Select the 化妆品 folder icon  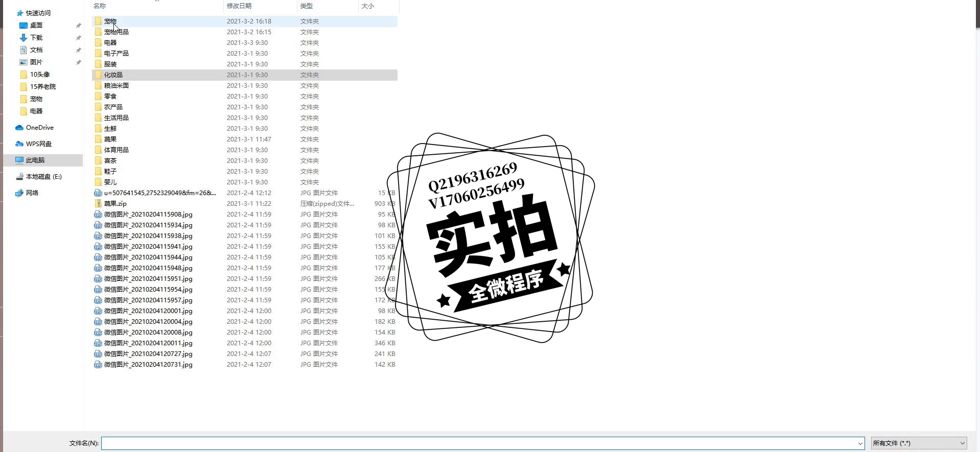pyautogui.click(x=98, y=75)
